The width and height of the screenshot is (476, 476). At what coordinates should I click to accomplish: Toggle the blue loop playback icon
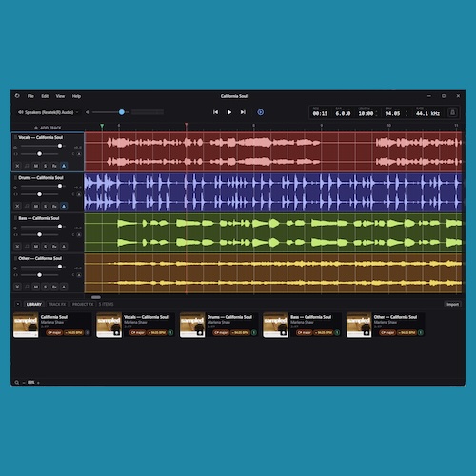(x=261, y=112)
